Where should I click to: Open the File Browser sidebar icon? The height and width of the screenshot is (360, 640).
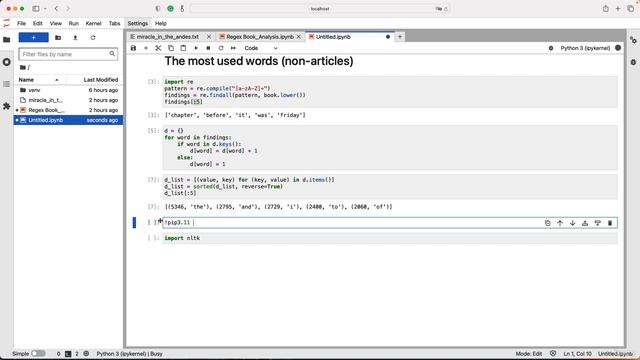click(7, 40)
